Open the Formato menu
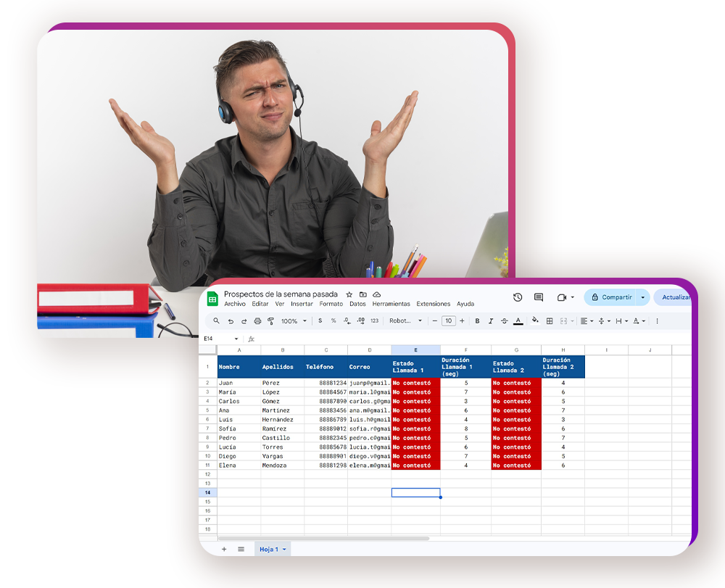Image resolution: width=725 pixels, height=588 pixels. [x=331, y=304]
